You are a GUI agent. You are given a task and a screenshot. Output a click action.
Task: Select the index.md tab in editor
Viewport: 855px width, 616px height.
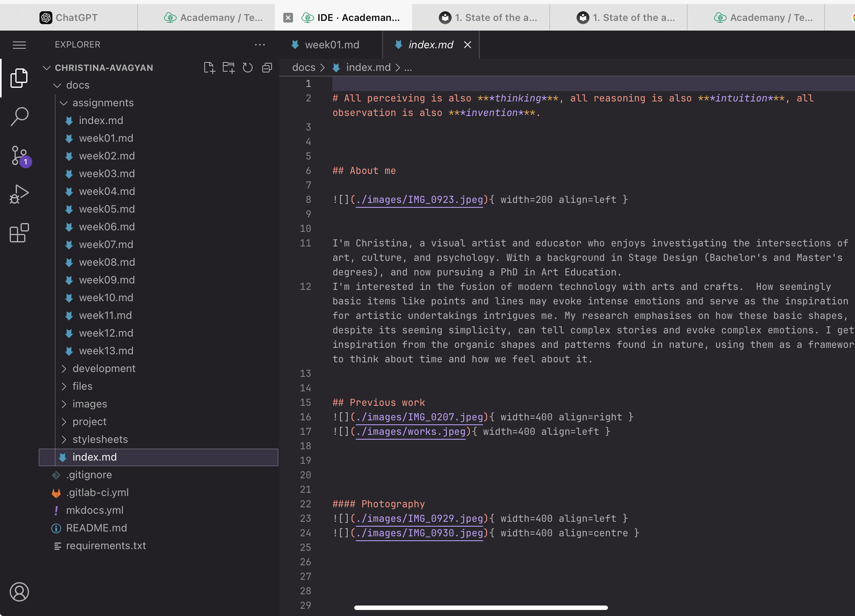click(x=430, y=44)
